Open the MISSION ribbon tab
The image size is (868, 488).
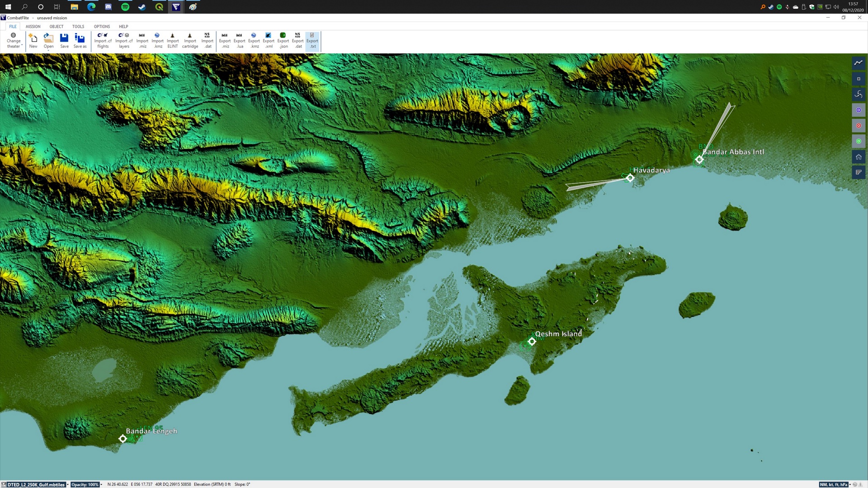coord(33,27)
